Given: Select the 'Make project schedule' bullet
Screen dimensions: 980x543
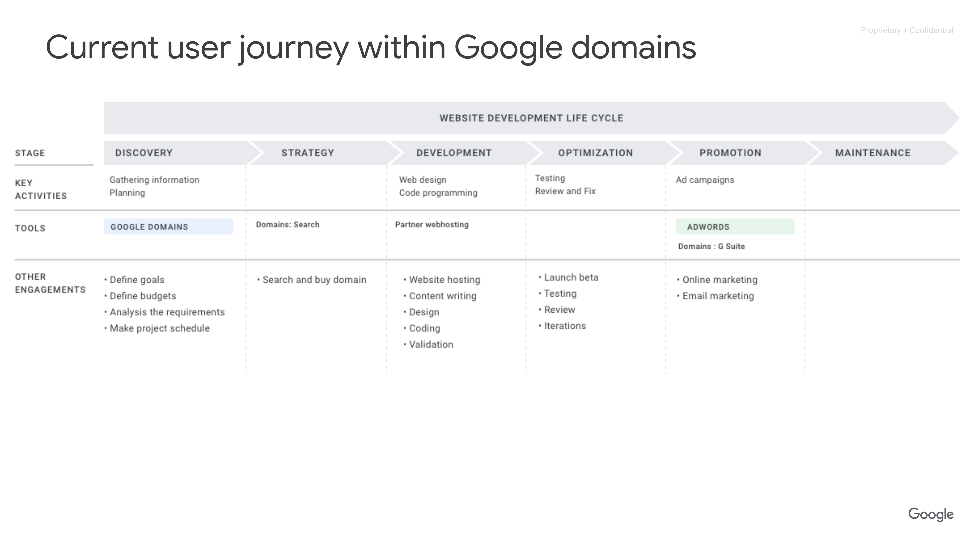Looking at the screenshot, I should click(x=157, y=328).
